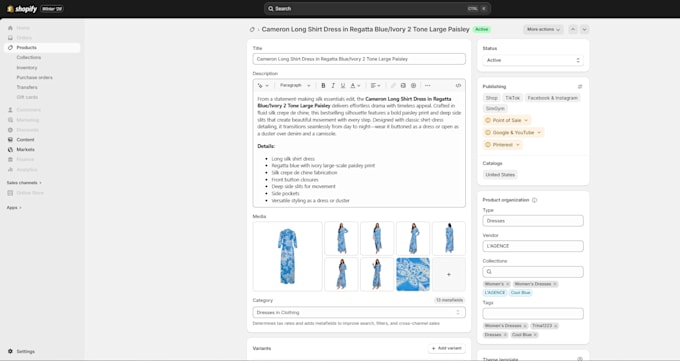Click the add media plus tile
The height and width of the screenshot is (361, 680).
point(449,274)
